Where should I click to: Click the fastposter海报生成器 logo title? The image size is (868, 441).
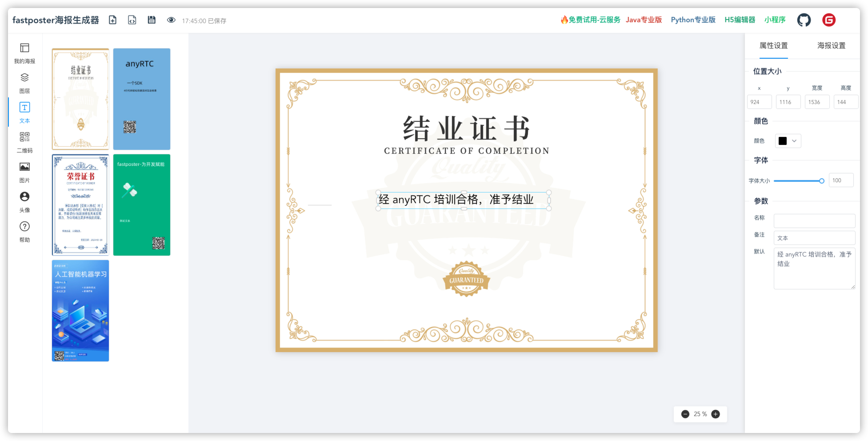point(56,20)
